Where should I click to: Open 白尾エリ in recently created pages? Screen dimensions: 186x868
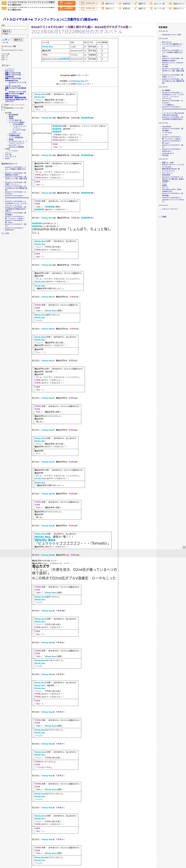[x=8, y=211]
